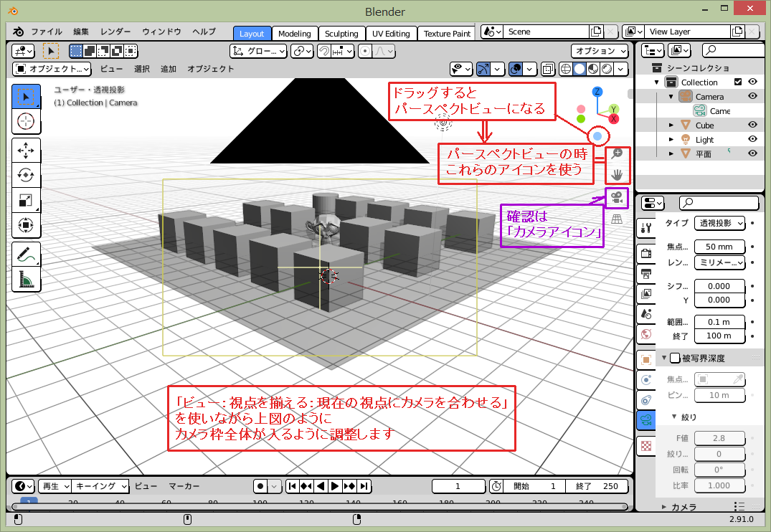Play the animation forward

(x=335, y=486)
